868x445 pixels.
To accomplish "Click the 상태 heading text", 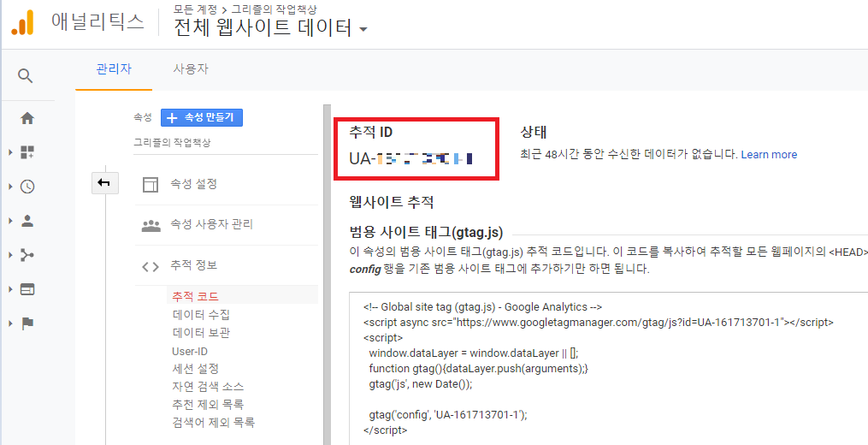I will [533, 133].
